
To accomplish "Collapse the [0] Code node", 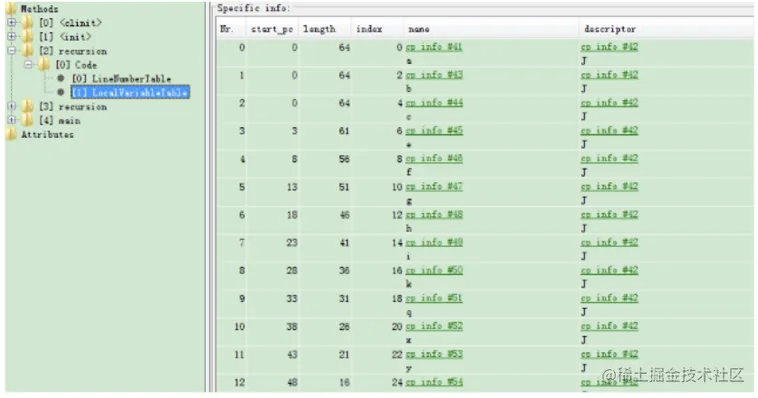I will point(29,64).
